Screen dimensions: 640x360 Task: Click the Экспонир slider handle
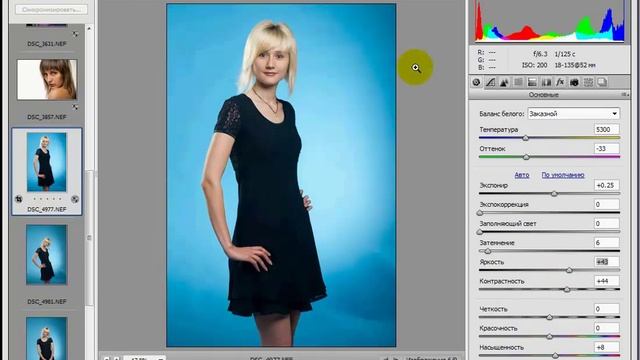pos(554,194)
